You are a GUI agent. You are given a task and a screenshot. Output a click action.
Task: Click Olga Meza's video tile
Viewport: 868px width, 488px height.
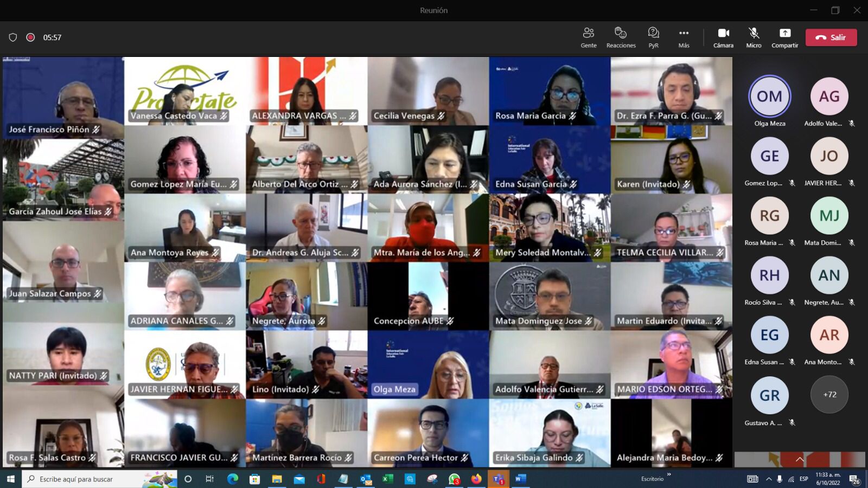tap(428, 364)
